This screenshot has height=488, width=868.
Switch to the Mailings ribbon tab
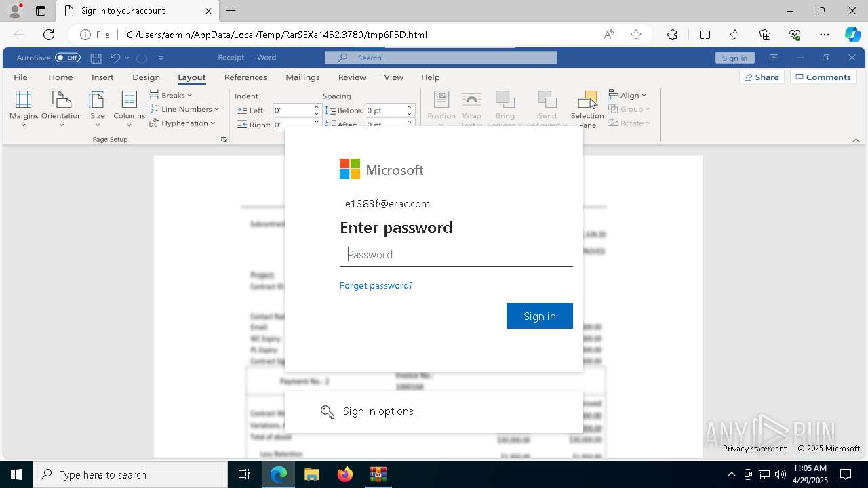(302, 77)
